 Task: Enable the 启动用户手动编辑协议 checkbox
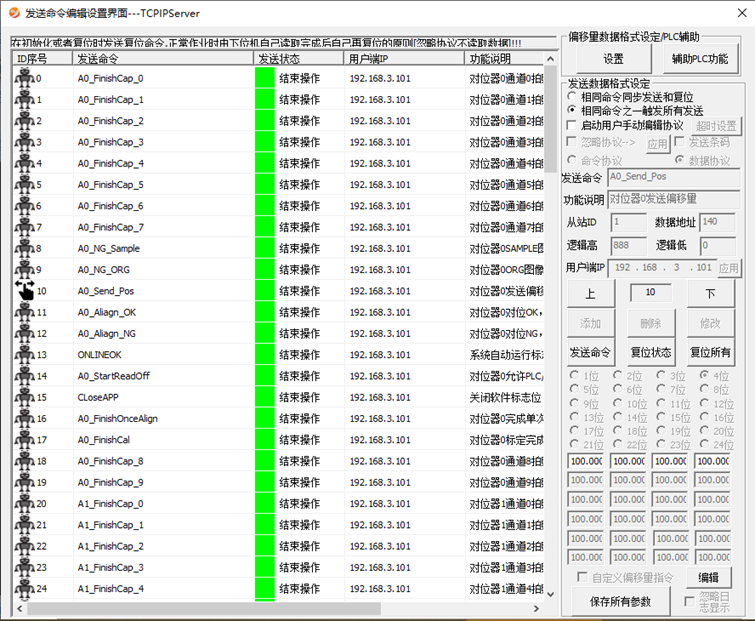coord(573,126)
